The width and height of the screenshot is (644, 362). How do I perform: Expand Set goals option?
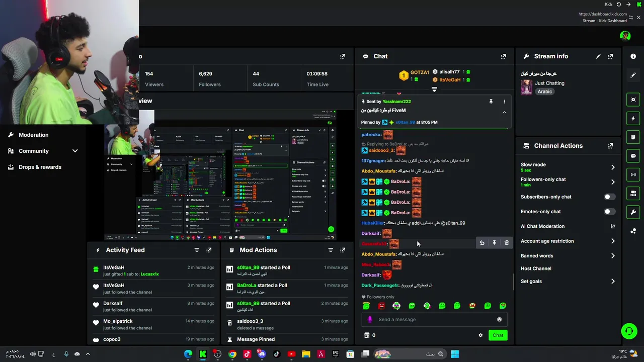613,282
